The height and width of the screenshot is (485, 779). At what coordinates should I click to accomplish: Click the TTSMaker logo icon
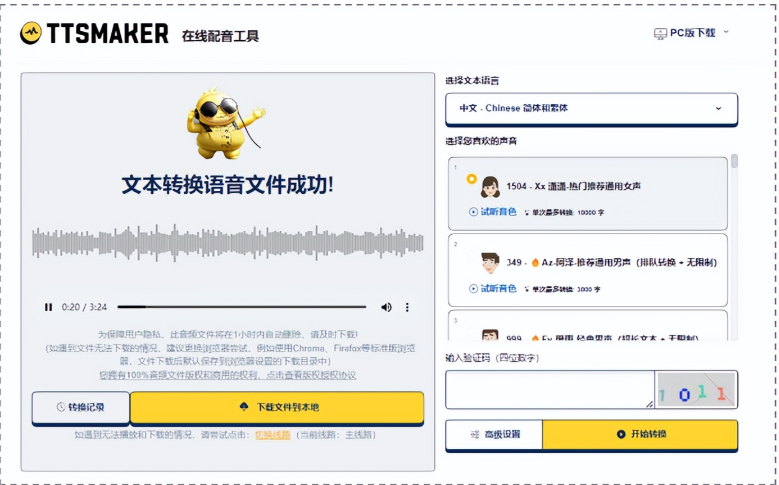click(x=31, y=33)
